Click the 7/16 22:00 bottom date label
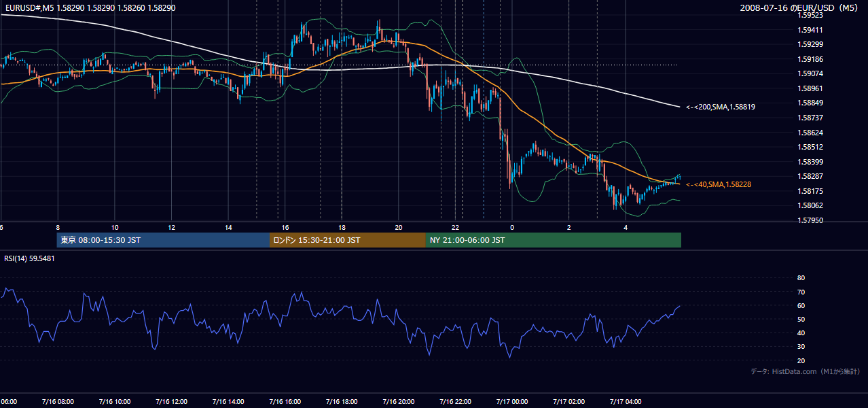The image size is (868, 408). click(455, 402)
